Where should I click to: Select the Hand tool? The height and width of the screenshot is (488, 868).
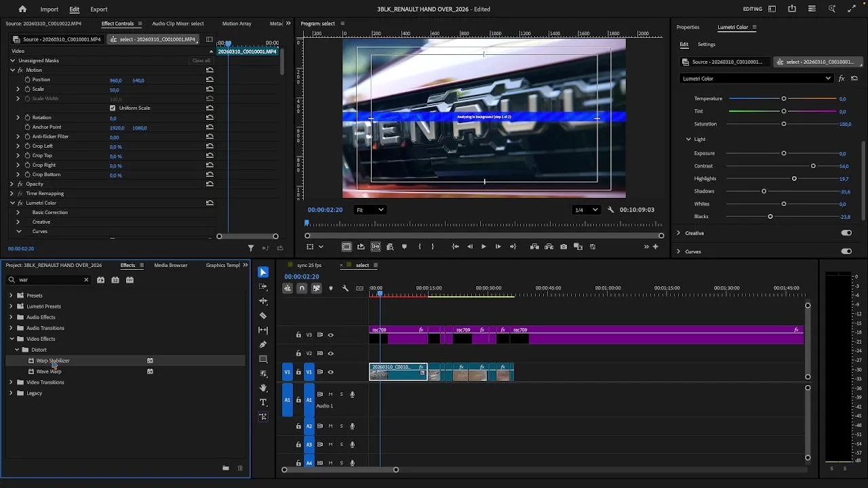point(263,388)
